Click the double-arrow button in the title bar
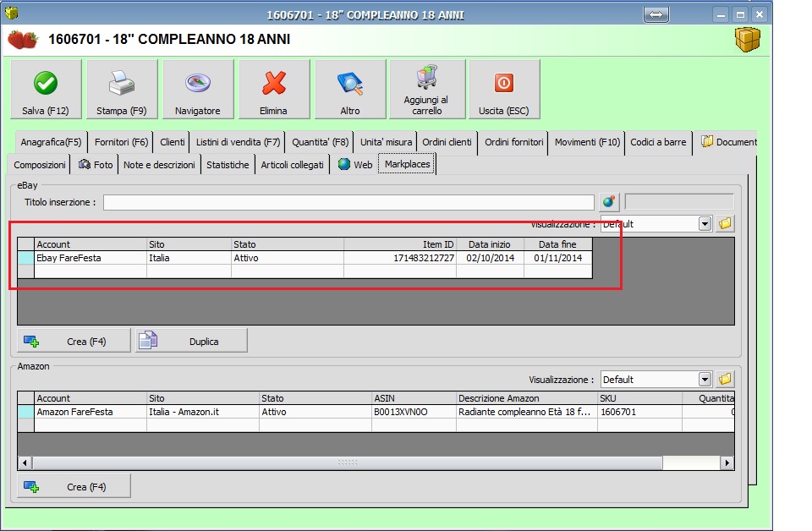 tap(656, 14)
